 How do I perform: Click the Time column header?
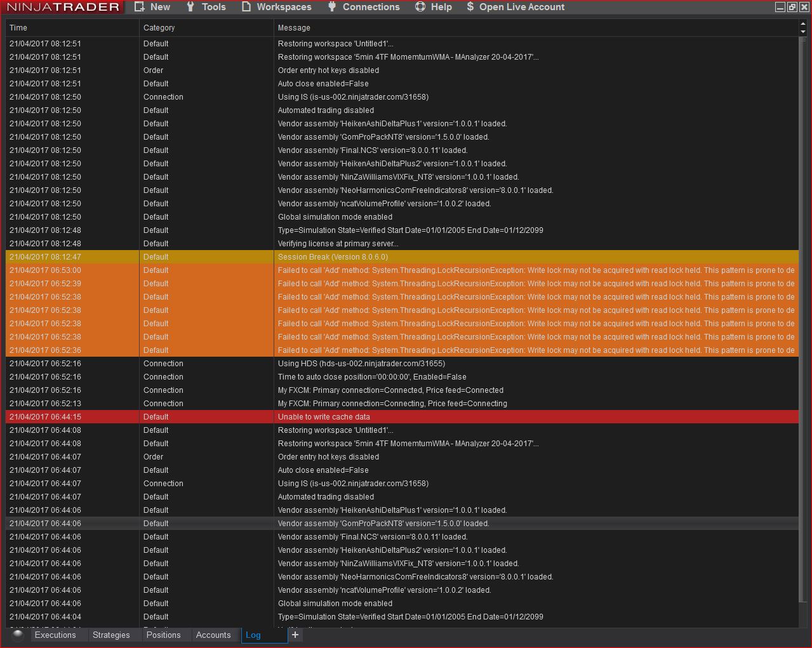tap(72, 28)
